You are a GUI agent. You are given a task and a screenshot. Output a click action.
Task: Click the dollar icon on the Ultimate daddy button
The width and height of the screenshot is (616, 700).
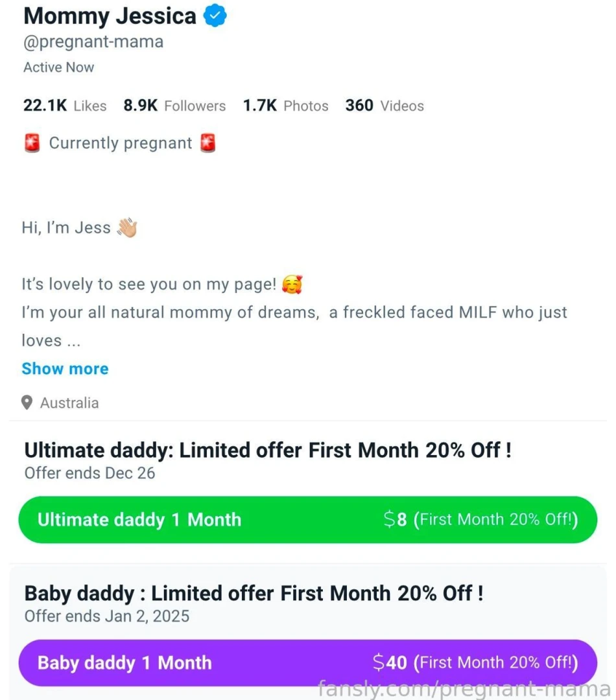pyautogui.click(x=389, y=519)
